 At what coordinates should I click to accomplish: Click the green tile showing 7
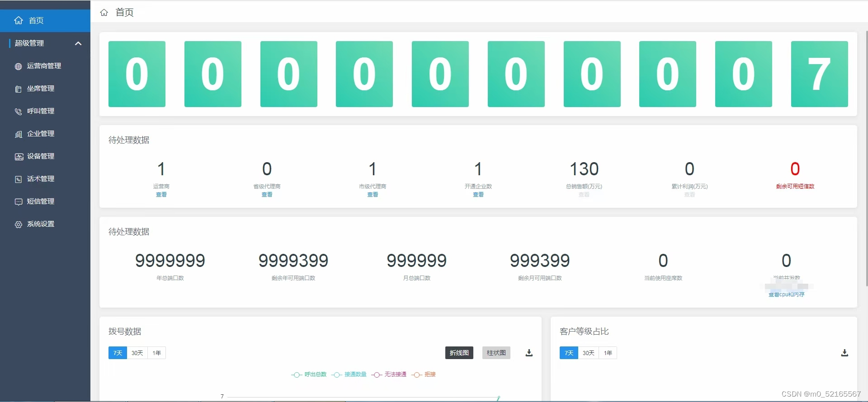coord(820,74)
